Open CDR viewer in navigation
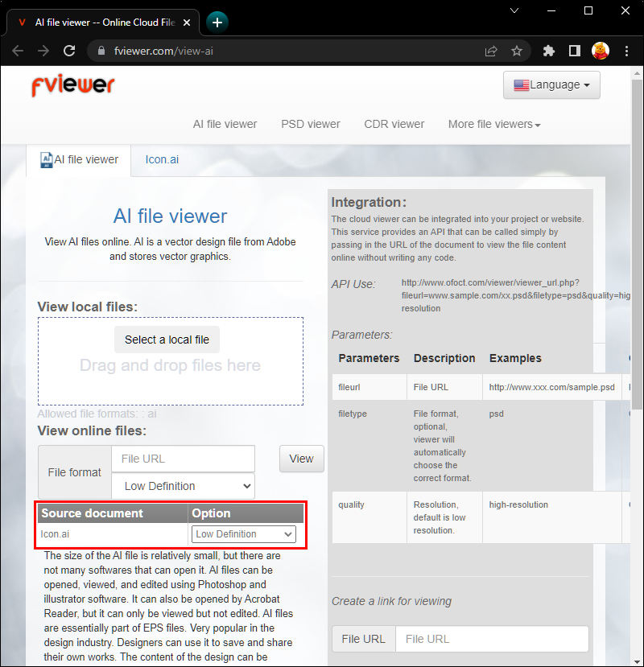 coord(394,124)
